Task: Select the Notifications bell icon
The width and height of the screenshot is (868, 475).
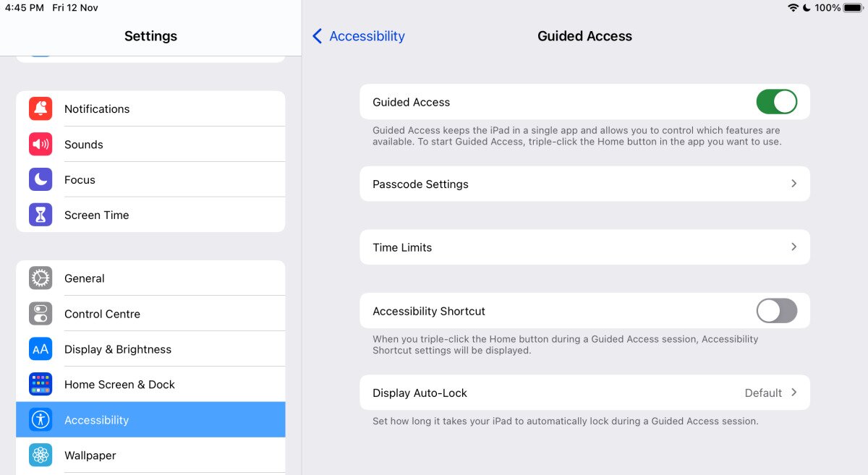Action: pos(41,108)
